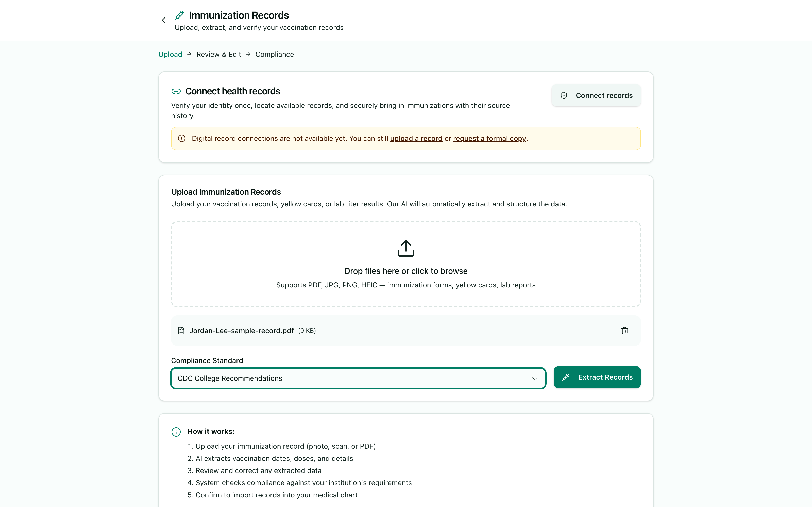The width and height of the screenshot is (812, 507).
Task: Click the Extract Records button
Action: tap(597, 377)
